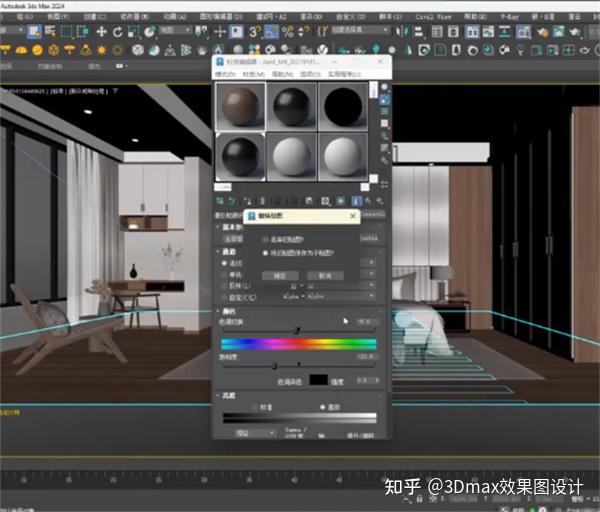The width and height of the screenshot is (600, 512).
Task: Select the Select Object tool in main toolbar
Action: (34, 31)
